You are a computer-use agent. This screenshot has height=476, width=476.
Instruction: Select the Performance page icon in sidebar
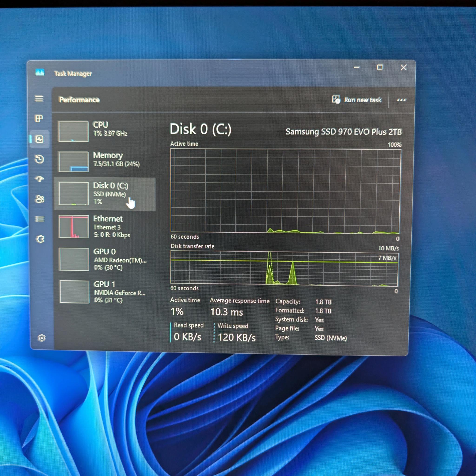(x=40, y=139)
